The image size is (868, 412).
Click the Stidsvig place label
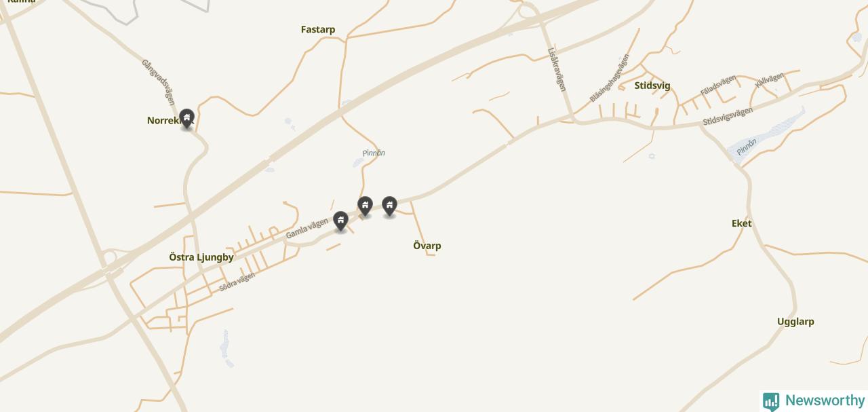tap(652, 86)
